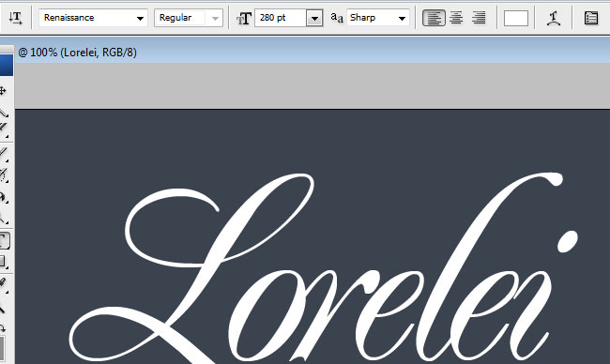Enable center text alignment

pos(456,18)
